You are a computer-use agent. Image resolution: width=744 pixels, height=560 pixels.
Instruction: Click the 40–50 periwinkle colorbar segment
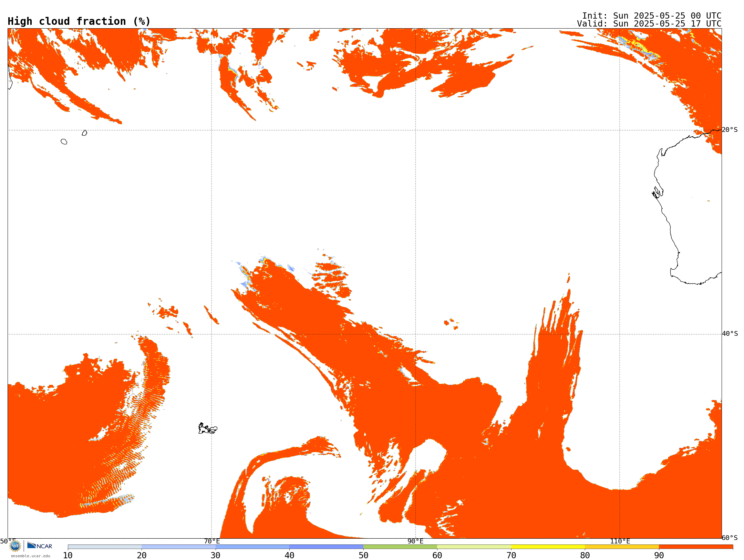click(x=326, y=547)
